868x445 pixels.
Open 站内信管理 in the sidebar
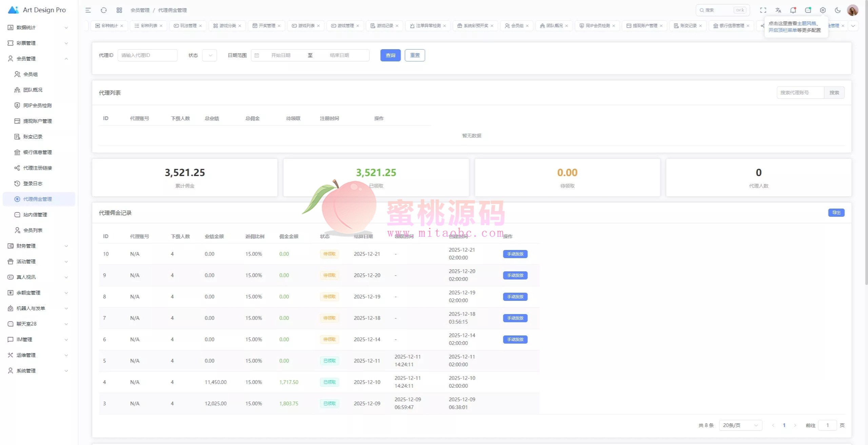(35, 215)
